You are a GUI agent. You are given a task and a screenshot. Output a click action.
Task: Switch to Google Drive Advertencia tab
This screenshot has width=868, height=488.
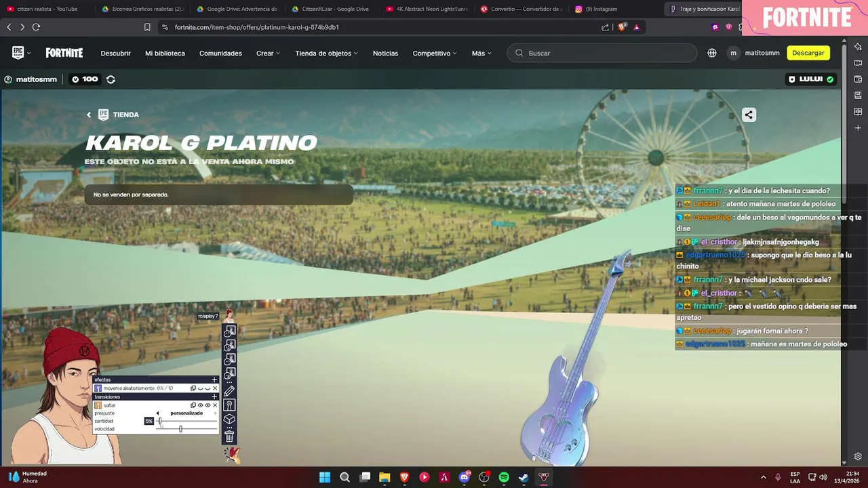[x=237, y=9]
